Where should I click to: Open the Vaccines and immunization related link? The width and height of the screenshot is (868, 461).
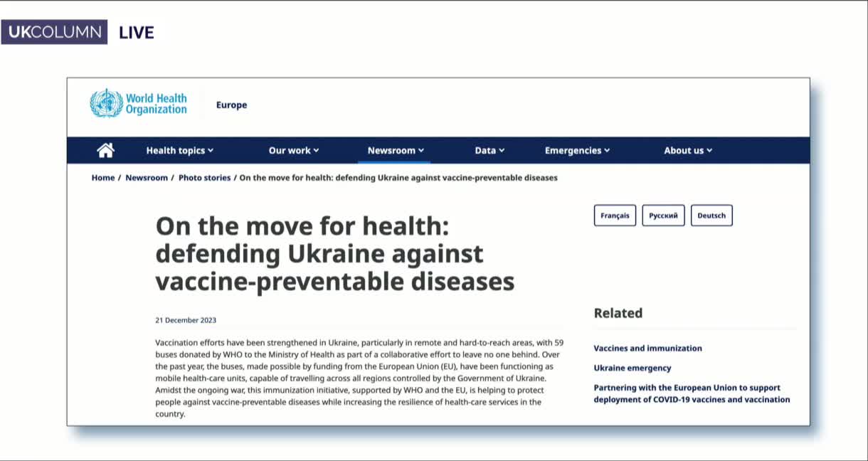647,348
